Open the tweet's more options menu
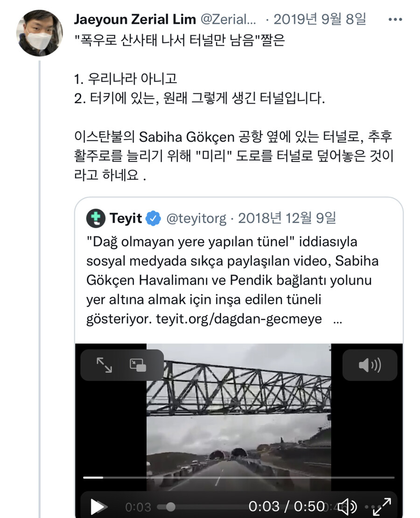The height and width of the screenshot is (518, 420). [x=395, y=20]
